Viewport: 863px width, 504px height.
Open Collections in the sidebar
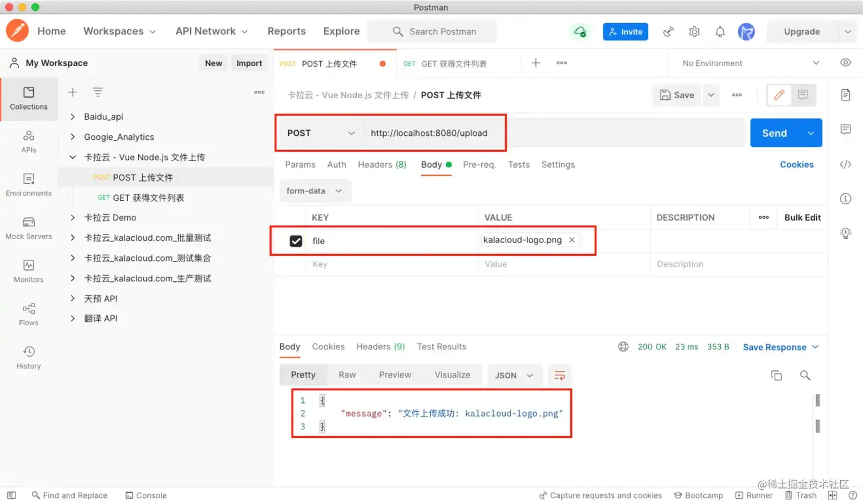click(x=29, y=98)
